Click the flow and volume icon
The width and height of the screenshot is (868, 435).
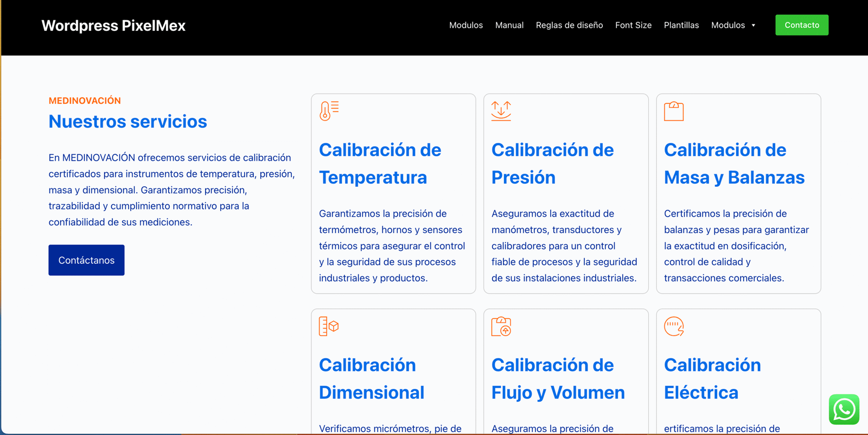(x=501, y=326)
